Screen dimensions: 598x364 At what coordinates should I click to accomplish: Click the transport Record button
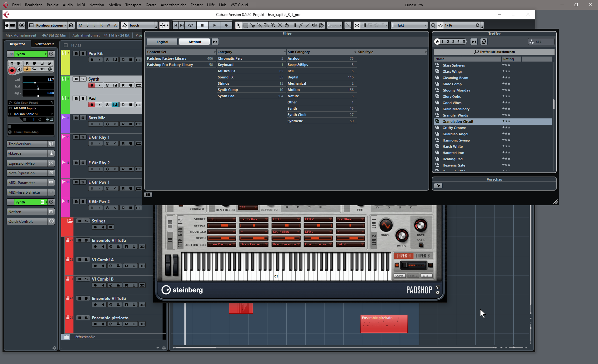pos(226,25)
